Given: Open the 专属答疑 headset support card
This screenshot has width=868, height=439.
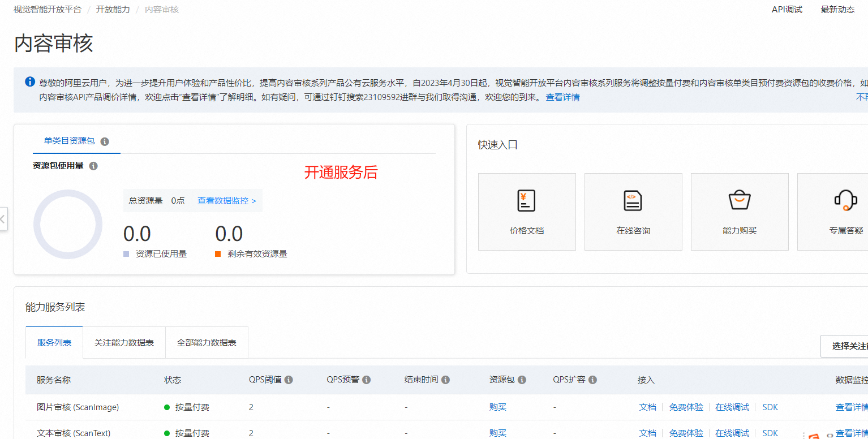Looking at the screenshot, I should coord(832,212).
